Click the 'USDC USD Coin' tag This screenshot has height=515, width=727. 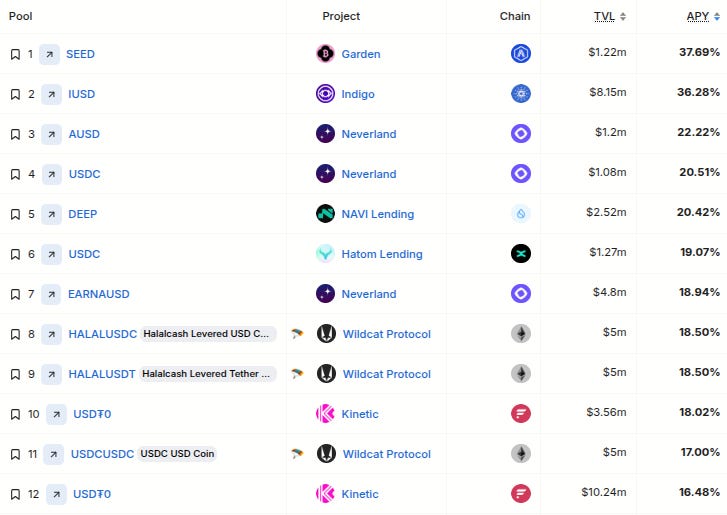(177, 453)
